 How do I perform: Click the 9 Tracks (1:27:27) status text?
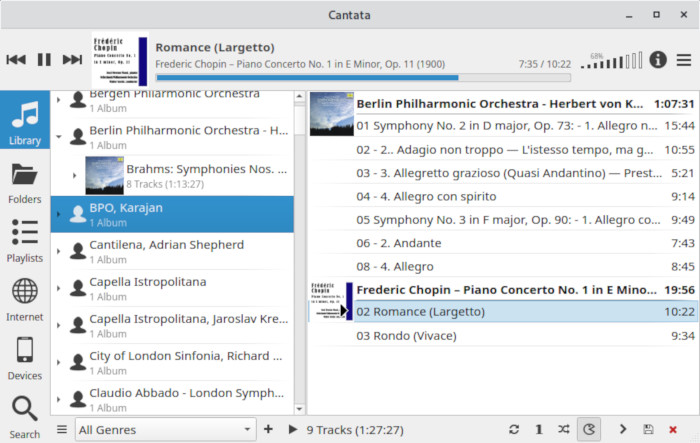coord(355,430)
